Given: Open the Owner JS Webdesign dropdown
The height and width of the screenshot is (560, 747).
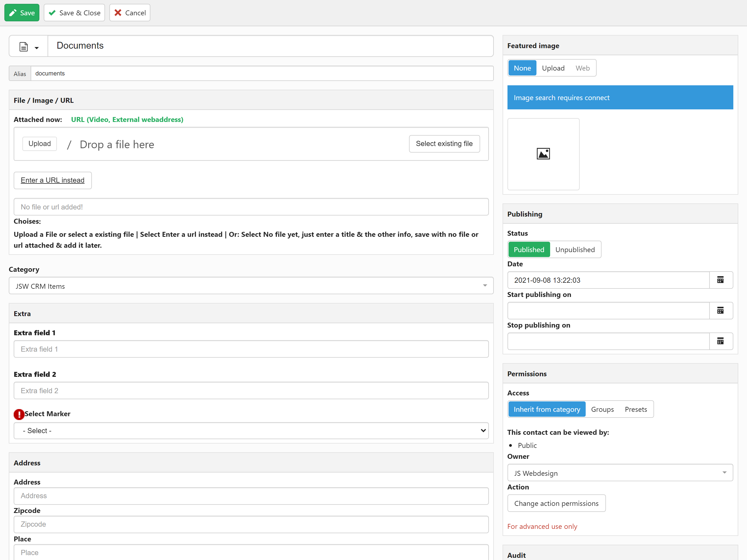Looking at the screenshot, I should point(620,473).
